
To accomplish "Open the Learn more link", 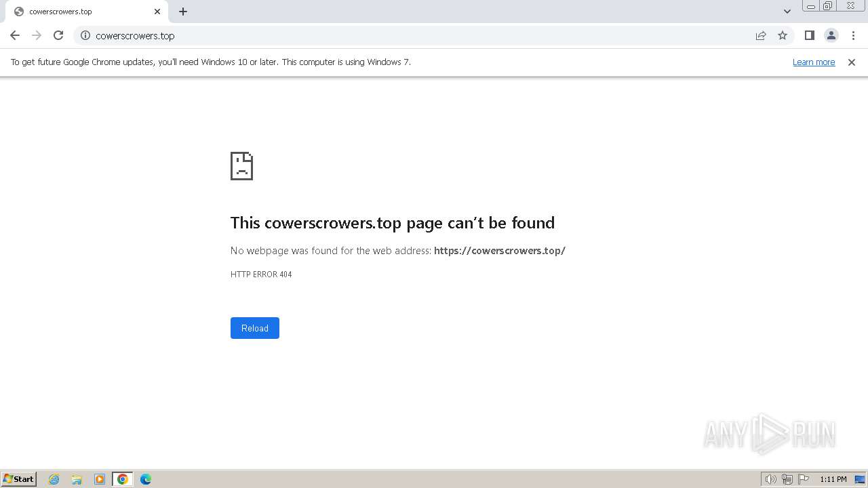I will point(814,62).
